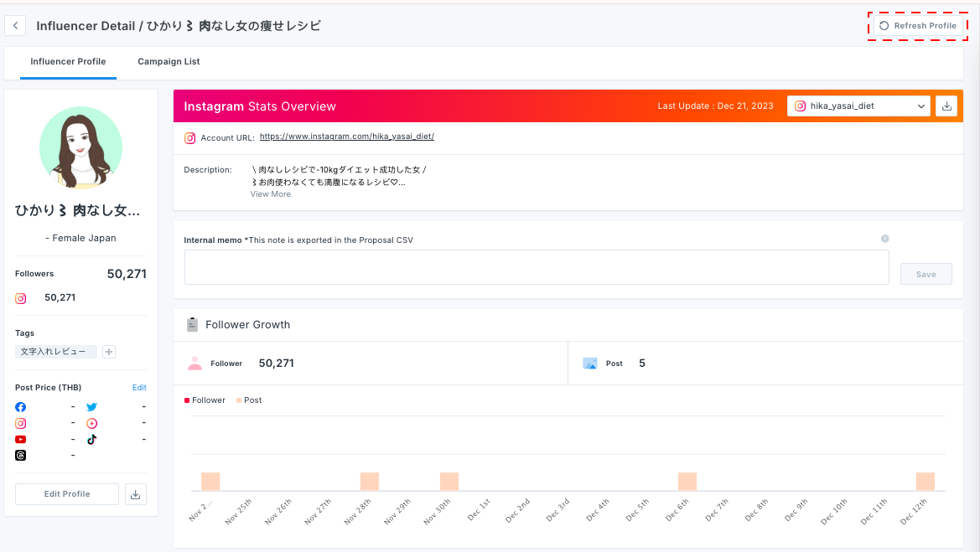Click into the Internal memo text field
The image size is (980, 552).
[537, 267]
